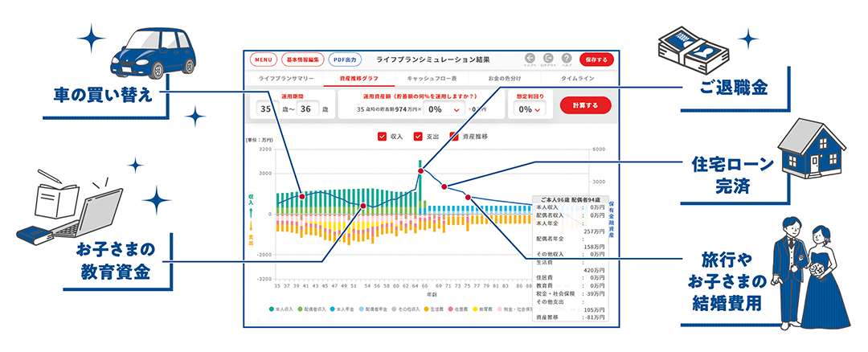Click the 配偶者収入 legend dot

pos(301,309)
